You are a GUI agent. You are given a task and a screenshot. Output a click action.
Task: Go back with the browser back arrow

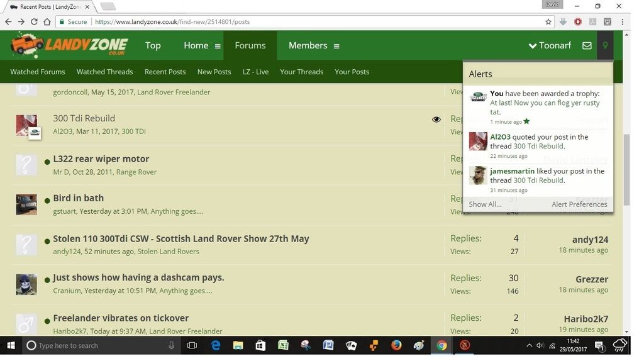pos(8,22)
